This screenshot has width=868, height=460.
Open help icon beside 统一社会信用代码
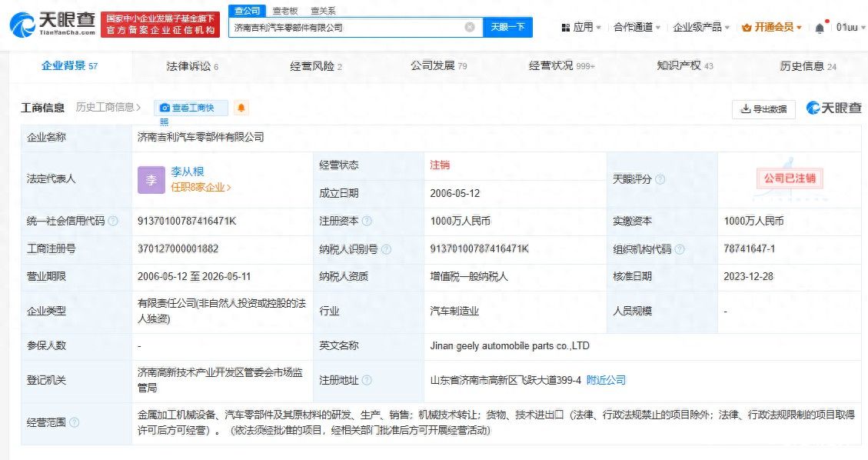[x=113, y=221]
